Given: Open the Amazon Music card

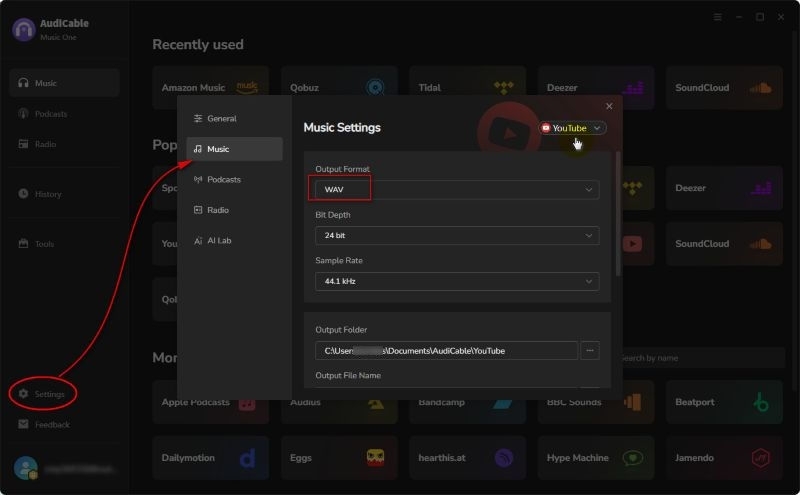Looking at the screenshot, I should coord(210,88).
